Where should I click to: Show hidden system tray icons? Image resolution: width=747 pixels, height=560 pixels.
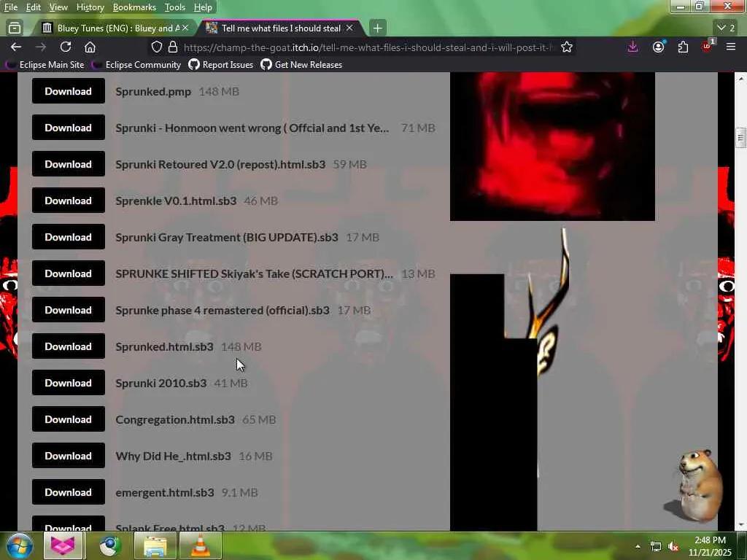point(638,546)
